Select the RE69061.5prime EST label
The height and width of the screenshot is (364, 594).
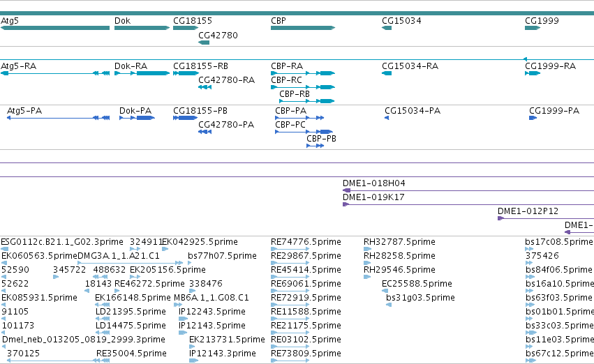[x=306, y=284]
